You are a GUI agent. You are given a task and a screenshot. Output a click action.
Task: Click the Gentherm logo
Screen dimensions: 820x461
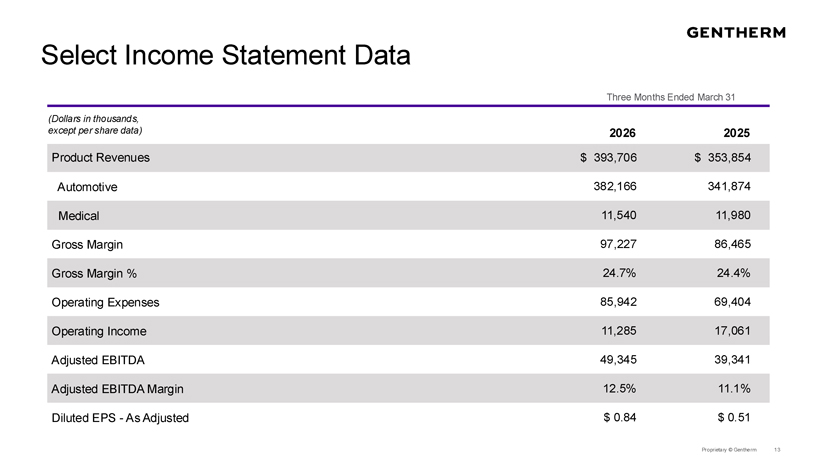(x=736, y=32)
